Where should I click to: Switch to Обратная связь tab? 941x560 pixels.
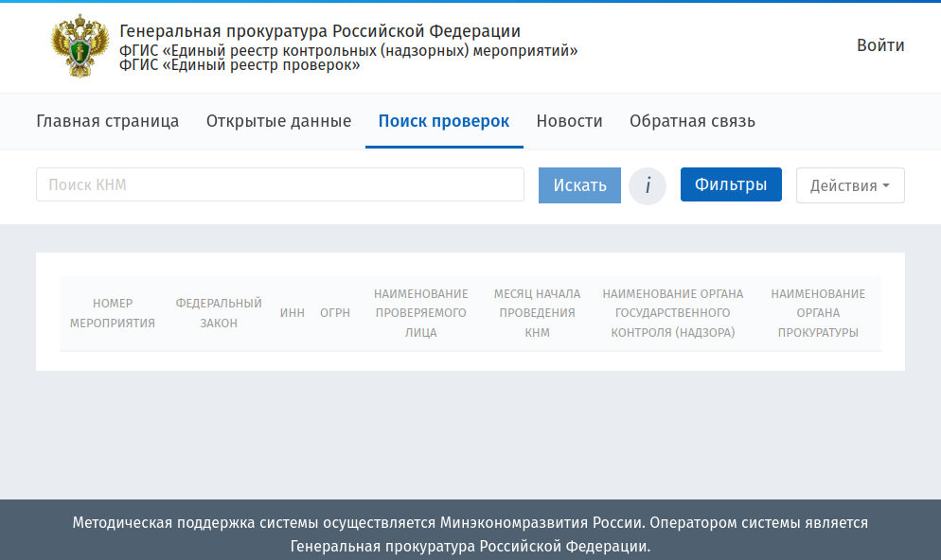point(693,121)
